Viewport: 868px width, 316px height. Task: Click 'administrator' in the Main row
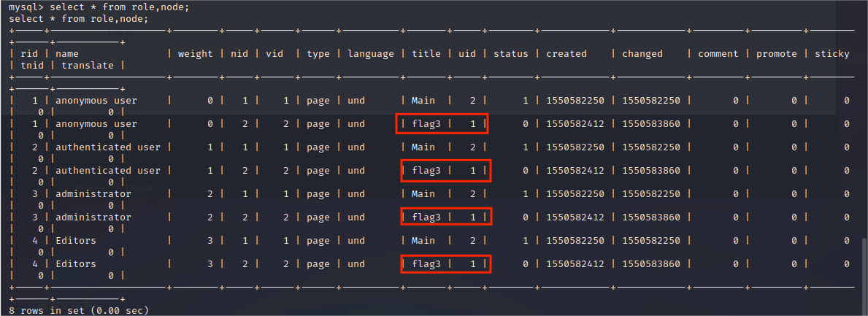(x=93, y=193)
